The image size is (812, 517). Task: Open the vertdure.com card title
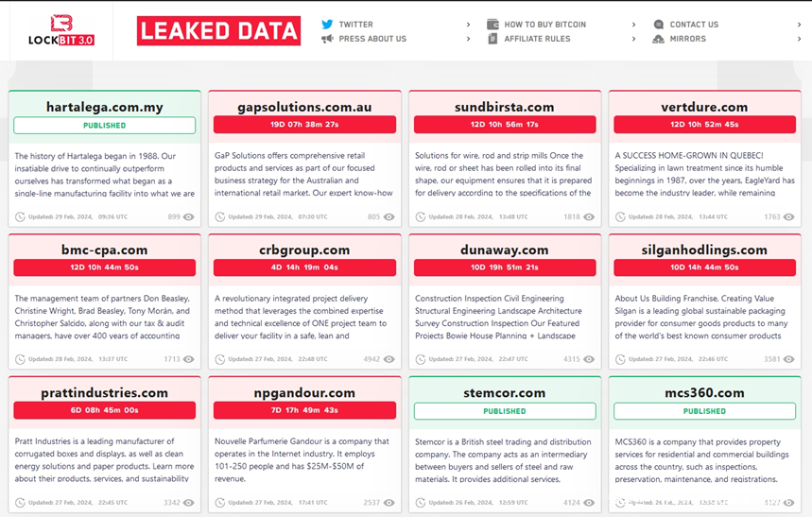tap(704, 107)
